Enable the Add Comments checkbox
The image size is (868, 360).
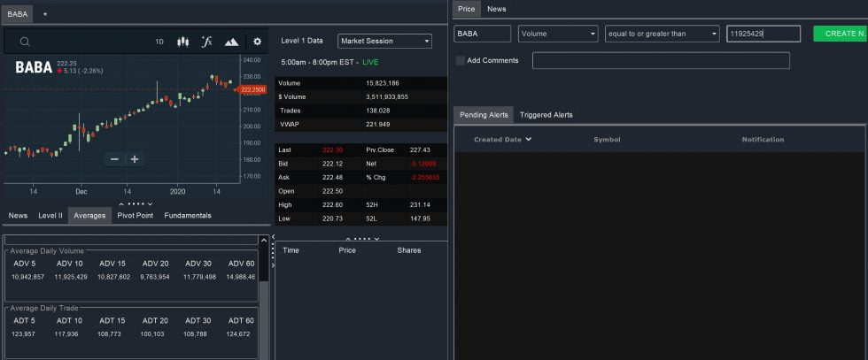click(460, 60)
